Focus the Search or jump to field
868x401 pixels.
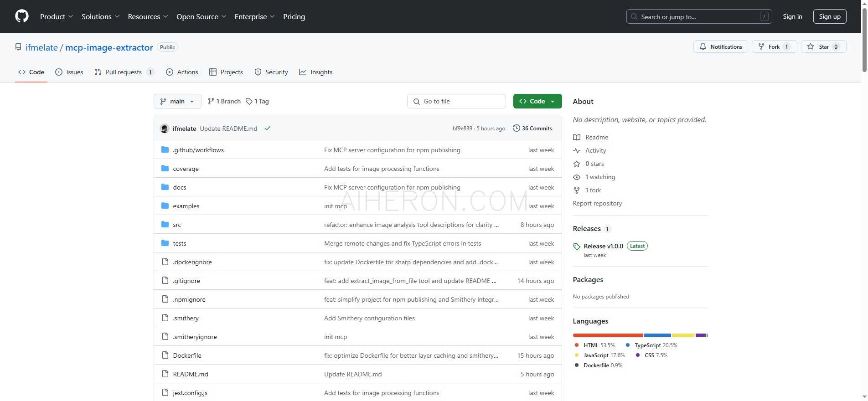tap(699, 16)
